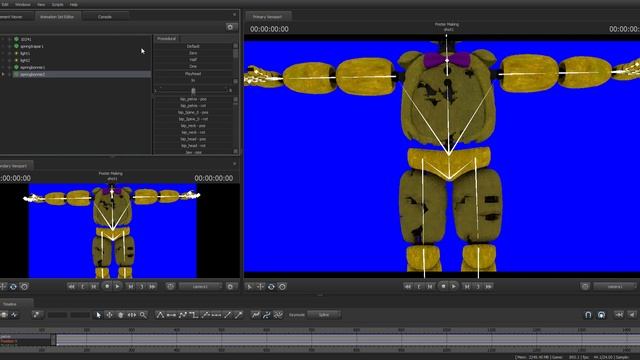Image resolution: width=640 pixels, height=360 pixels.
Task: Click record in the primary viewport
Action: point(443,287)
